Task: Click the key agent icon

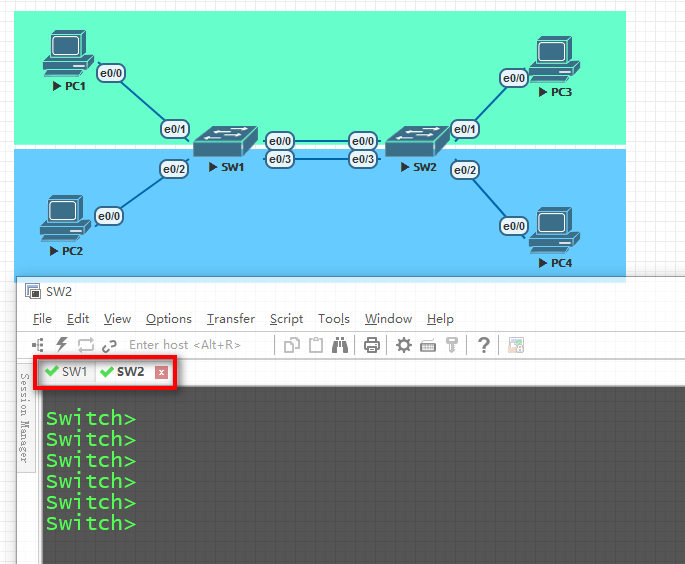Action: point(452,345)
